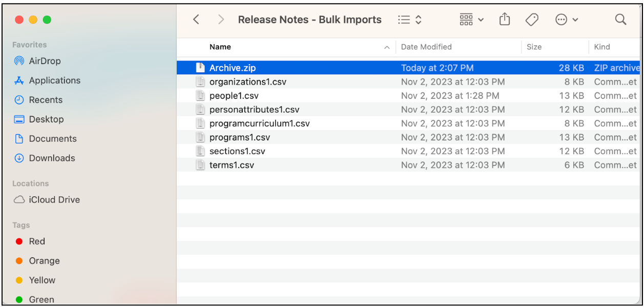Select AirDrop in the sidebar
644x307 pixels.
pos(45,61)
